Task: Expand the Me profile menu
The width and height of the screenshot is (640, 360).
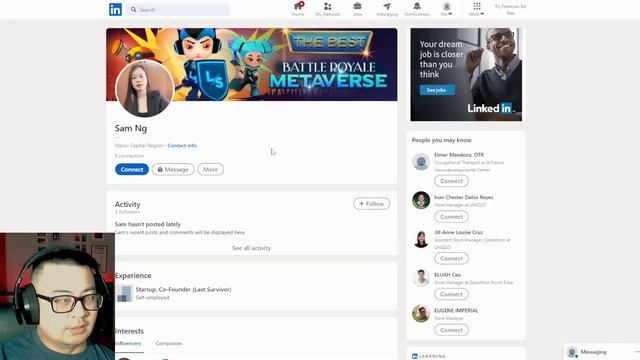Action: click(x=447, y=9)
